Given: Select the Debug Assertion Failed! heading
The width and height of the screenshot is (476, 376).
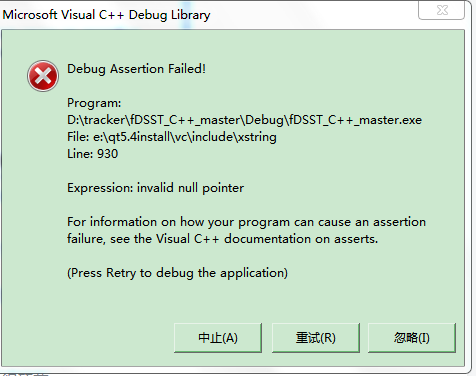Looking at the screenshot, I should point(136,69).
